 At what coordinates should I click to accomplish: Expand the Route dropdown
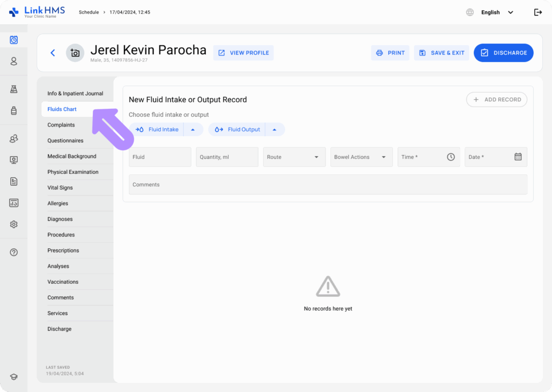[x=294, y=157]
